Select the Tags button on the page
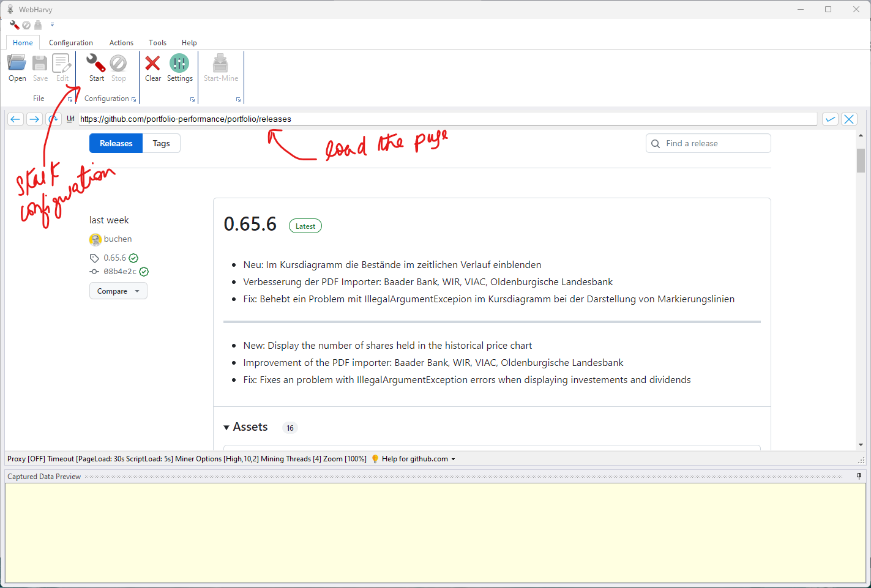871x588 pixels. point(161,143)
